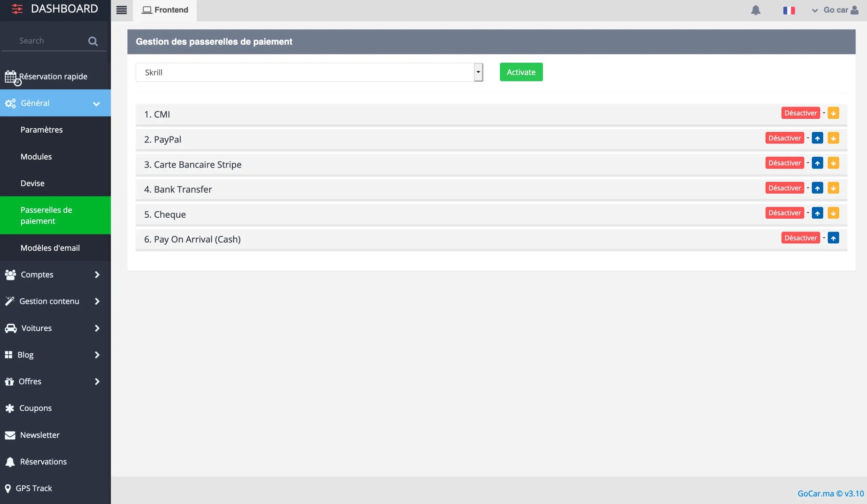The image size is (867, 504).
Task: Click Désactiver for Pay On Arrival (Cash)
Action: (800, 238)
